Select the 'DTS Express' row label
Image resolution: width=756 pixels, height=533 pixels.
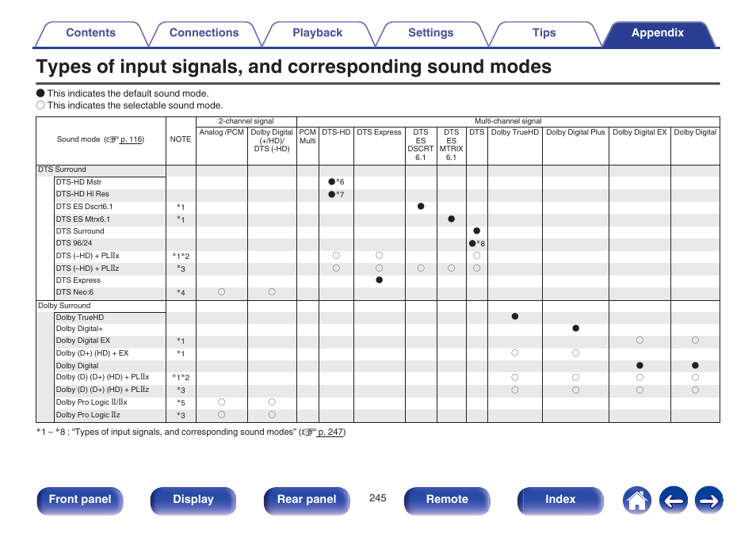pyautogui.click(x=78, y=280)
